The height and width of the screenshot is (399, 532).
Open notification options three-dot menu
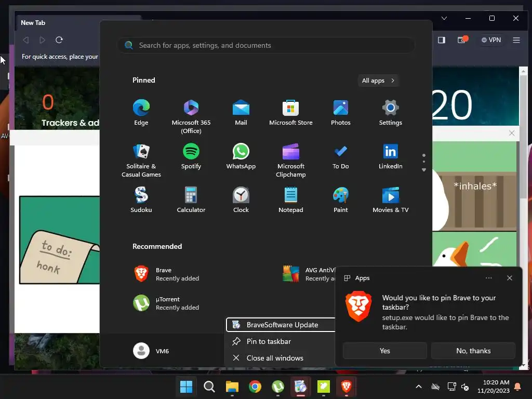tap(488, 278)
